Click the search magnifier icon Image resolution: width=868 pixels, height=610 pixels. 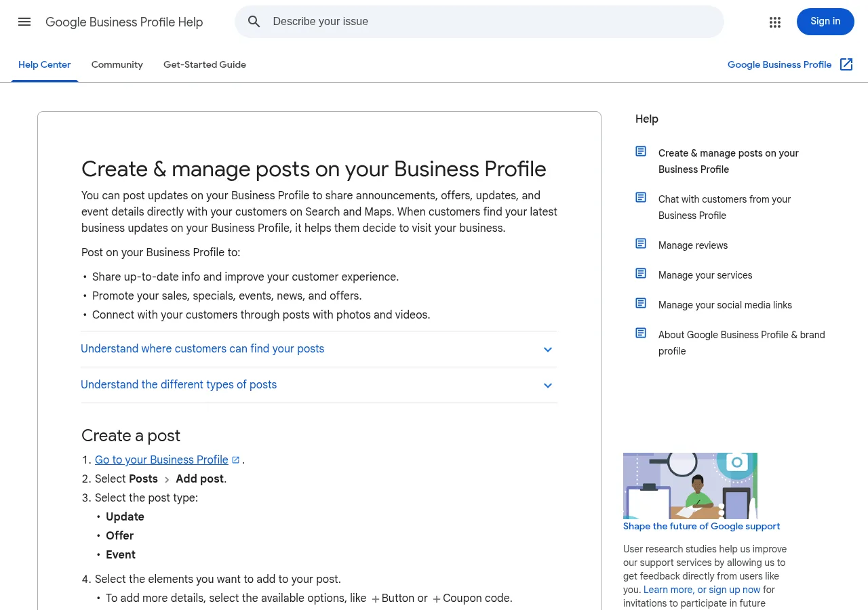pyautogui.click(x=254, y=22)
